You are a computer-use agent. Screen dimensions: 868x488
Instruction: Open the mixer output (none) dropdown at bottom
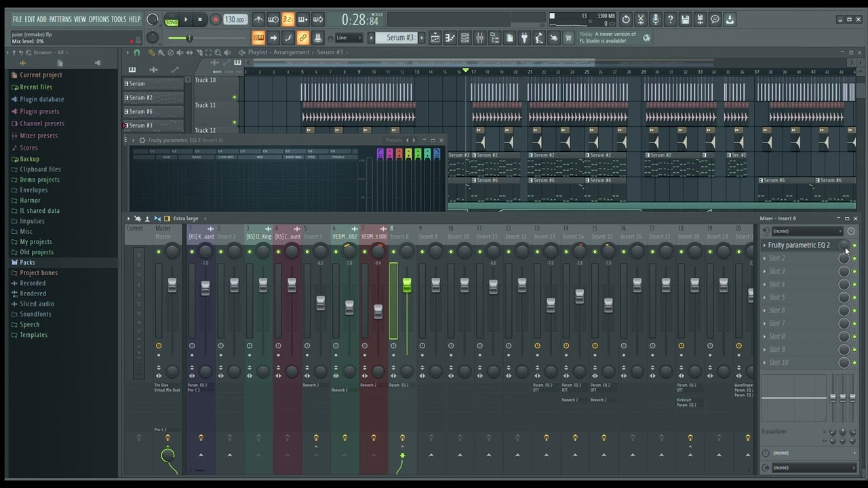click(x=813, y=468)
